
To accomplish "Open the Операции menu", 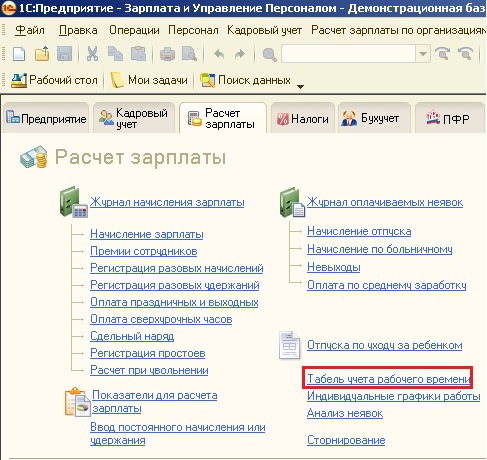I will [134, 30].
